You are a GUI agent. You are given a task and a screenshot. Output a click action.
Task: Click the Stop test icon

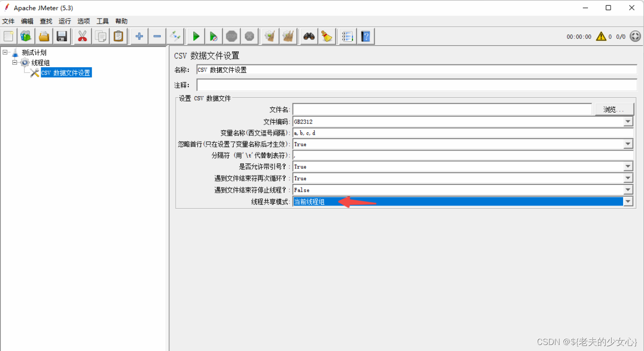click(232, 36)
